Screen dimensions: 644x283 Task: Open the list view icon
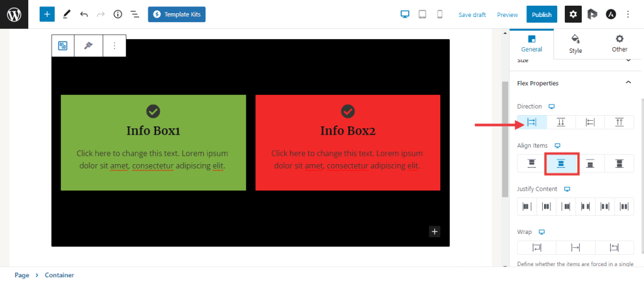click(135, 14)
